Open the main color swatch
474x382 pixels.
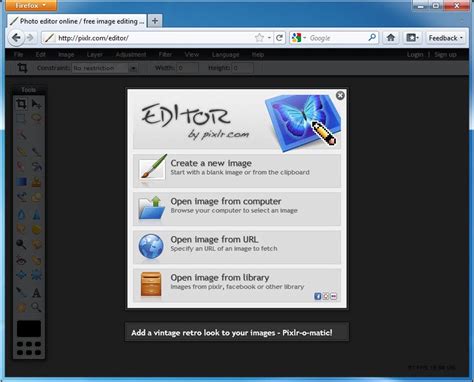coord(29,329)
